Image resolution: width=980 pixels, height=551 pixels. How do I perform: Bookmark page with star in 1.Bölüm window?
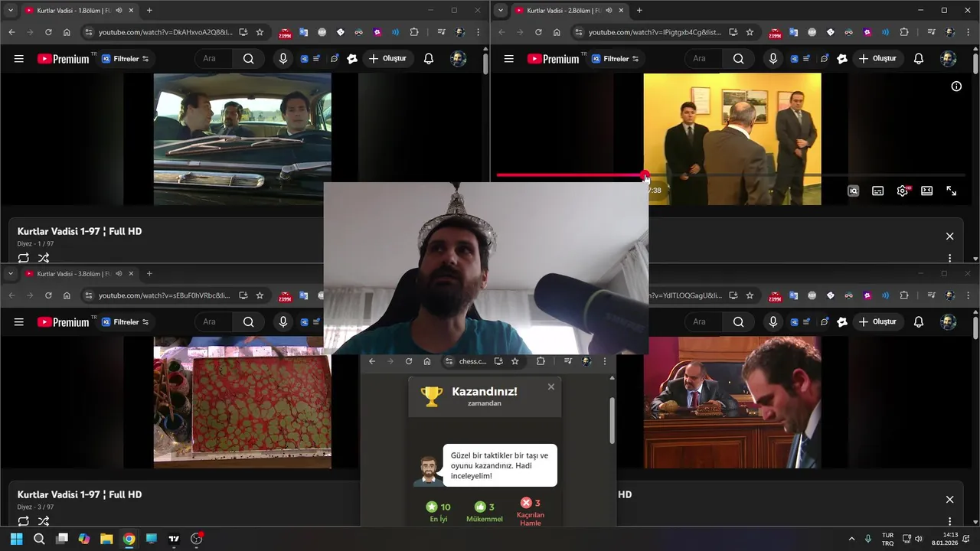point(260,32)
